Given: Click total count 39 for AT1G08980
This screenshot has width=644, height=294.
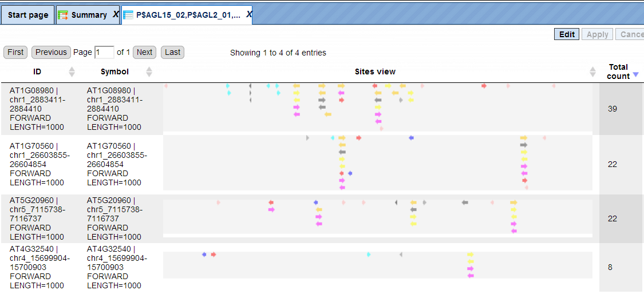Looking at the screenshot, I should click(x=613, y=109).
